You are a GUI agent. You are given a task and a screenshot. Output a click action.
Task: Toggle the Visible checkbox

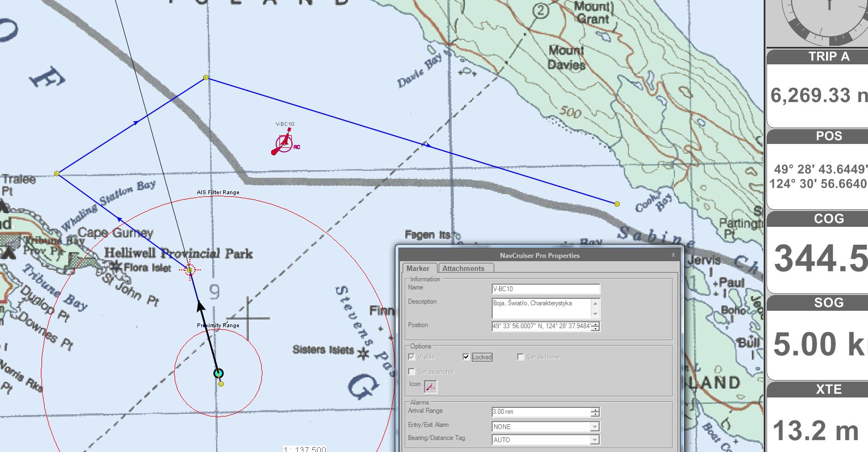tap(412, 357)
